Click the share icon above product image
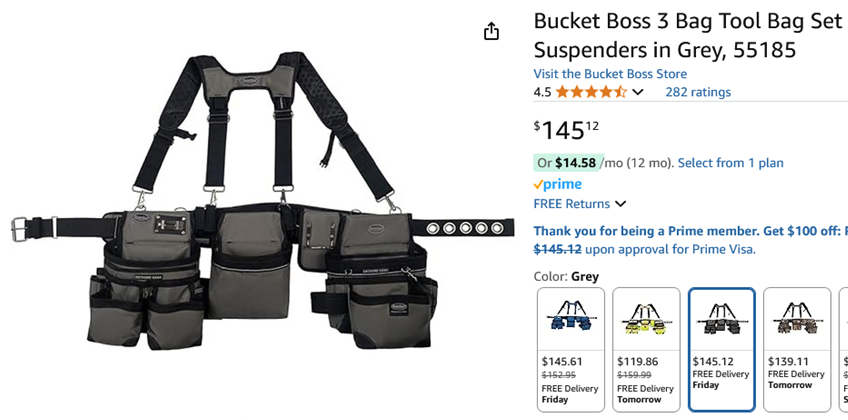 tap(491, 31)
